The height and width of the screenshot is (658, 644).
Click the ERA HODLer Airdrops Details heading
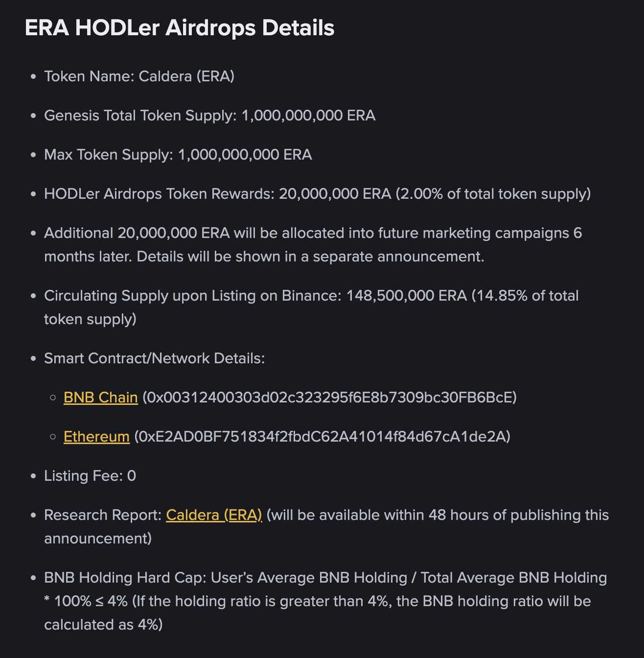180,28
